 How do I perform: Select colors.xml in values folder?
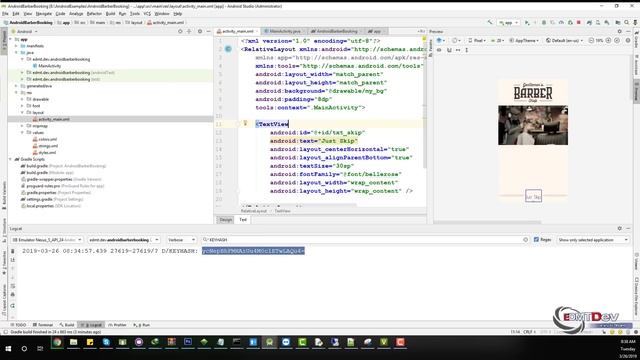coord(48,139)
